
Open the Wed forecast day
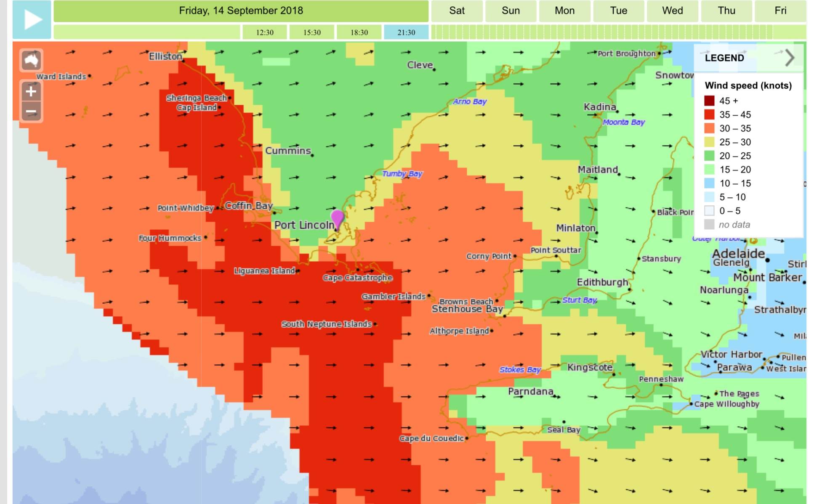(x=672, y=11)
